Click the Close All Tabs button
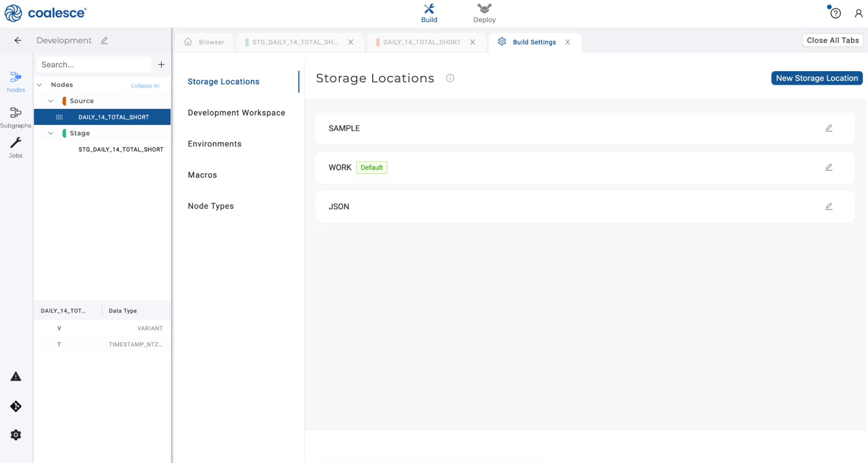 coord(832,40)
